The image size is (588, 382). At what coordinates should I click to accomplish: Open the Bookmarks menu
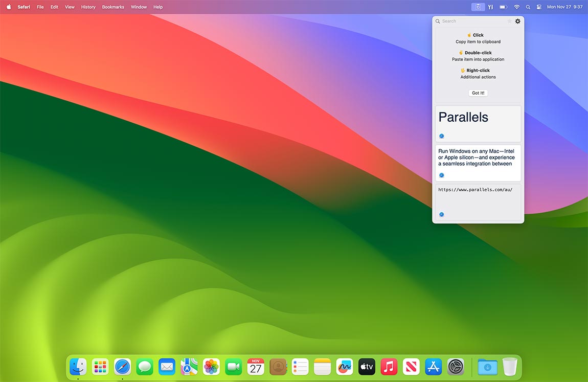pyautogui.click(x=113, y=7)
